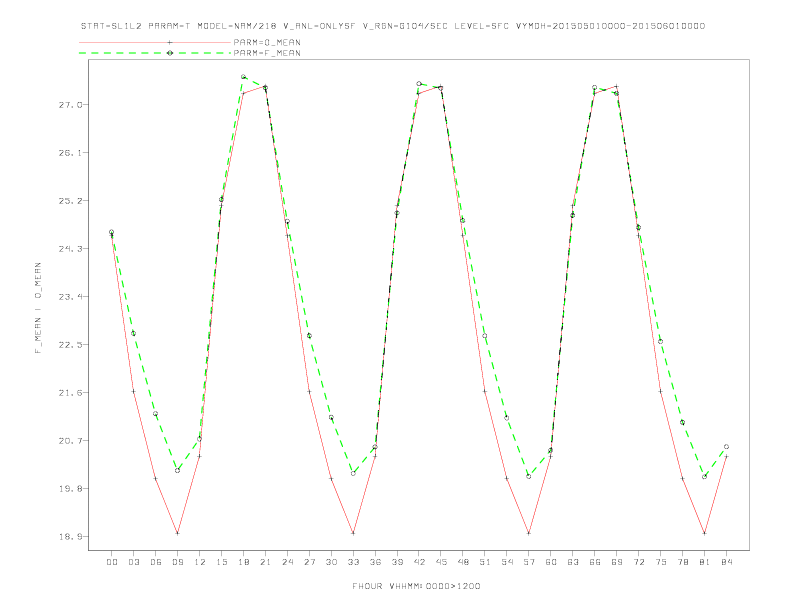
Task: Select y-axis tick label 22.5
Action: tap(70, 344)
